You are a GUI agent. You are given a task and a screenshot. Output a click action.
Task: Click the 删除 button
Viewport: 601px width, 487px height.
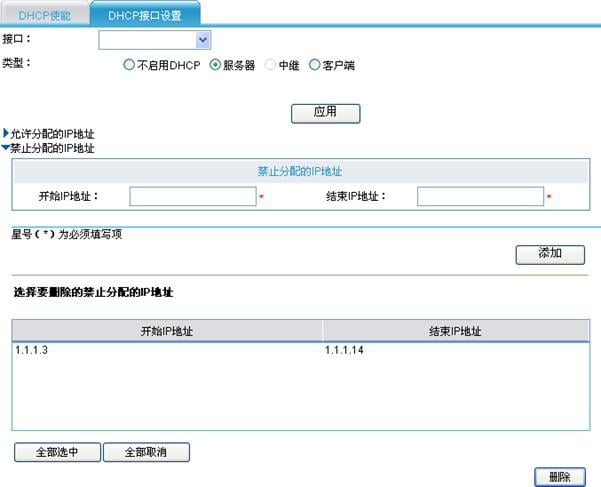point(560,477)
